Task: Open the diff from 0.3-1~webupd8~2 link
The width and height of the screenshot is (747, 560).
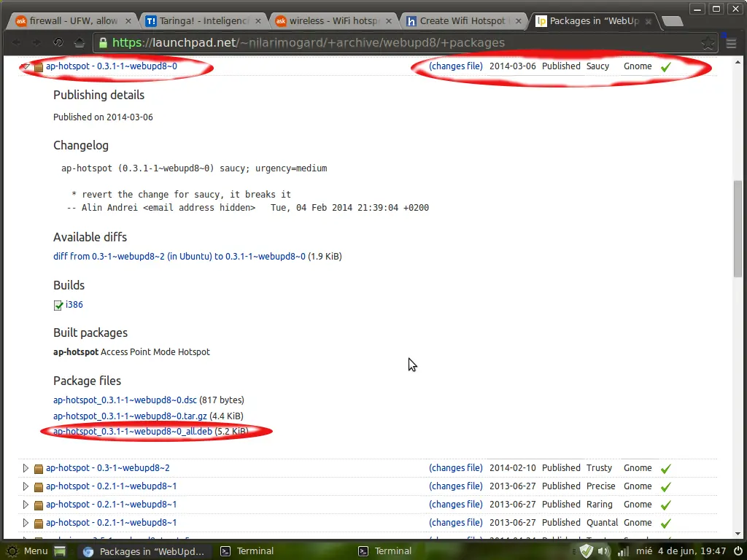Action: point(179,256)
